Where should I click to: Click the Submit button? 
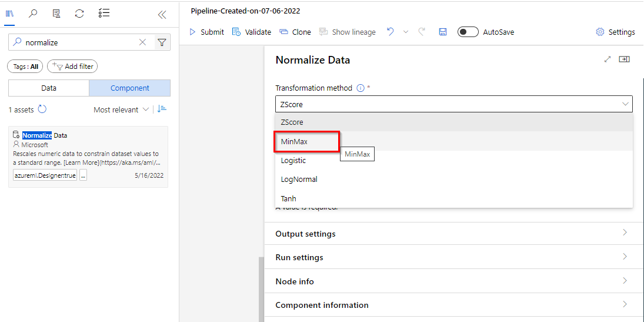pos(206,32)
